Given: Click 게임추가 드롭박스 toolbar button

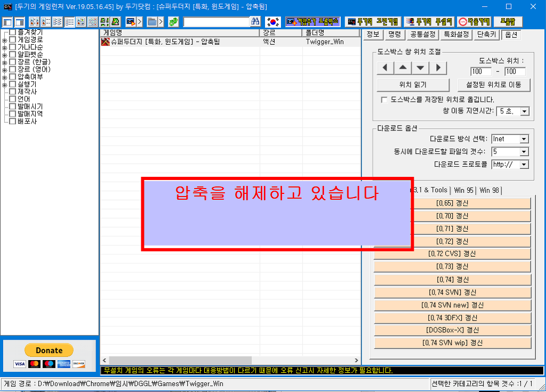Looking at the screenshot, I should click(x=312, y=22).
